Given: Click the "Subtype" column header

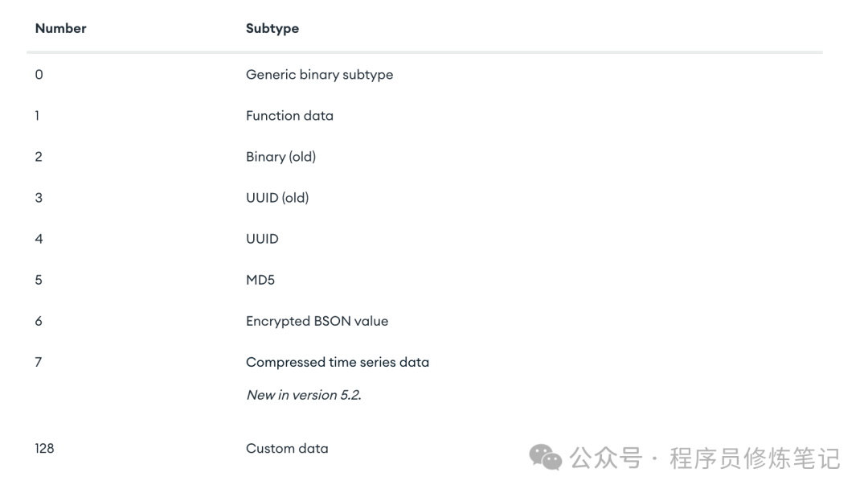Looking at the screenshot, I should click(272, 28).
